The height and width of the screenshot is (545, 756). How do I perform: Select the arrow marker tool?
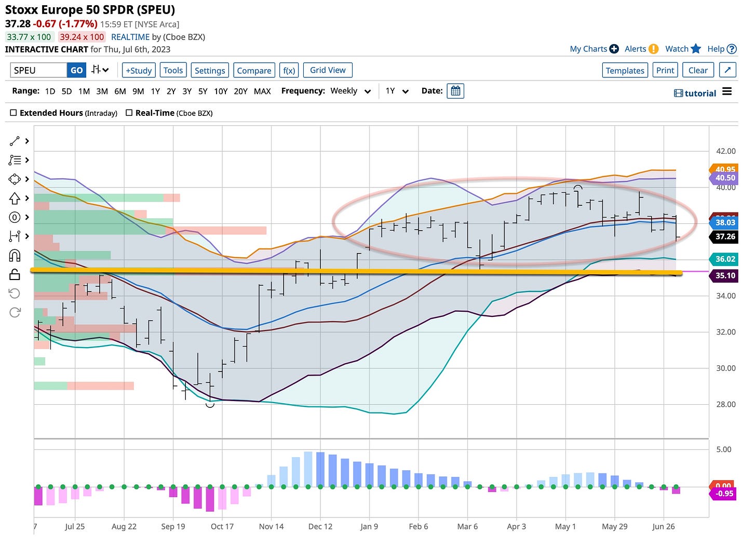(x=15, y=198)
